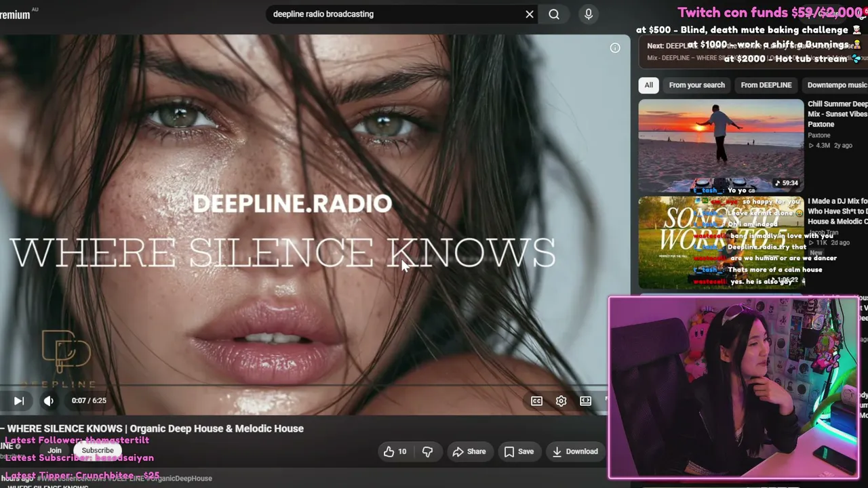Subscribe to the DEEPLINE channel
This screenshot has width=868, height=488.
98,450
